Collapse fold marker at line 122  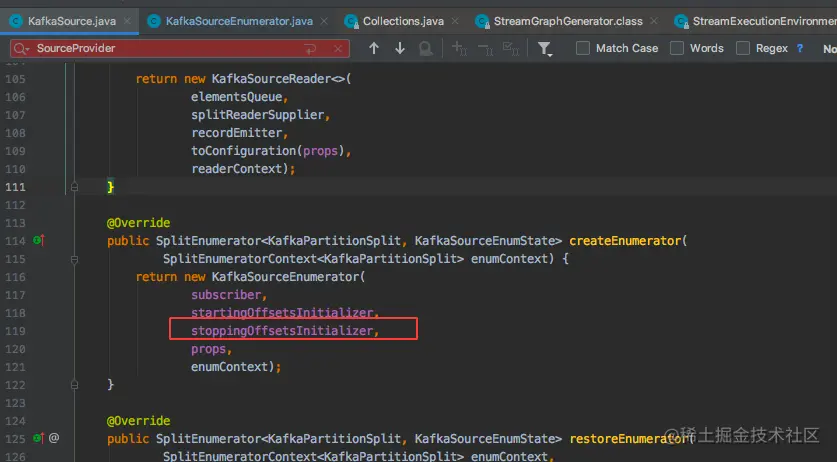coord(74,385)
